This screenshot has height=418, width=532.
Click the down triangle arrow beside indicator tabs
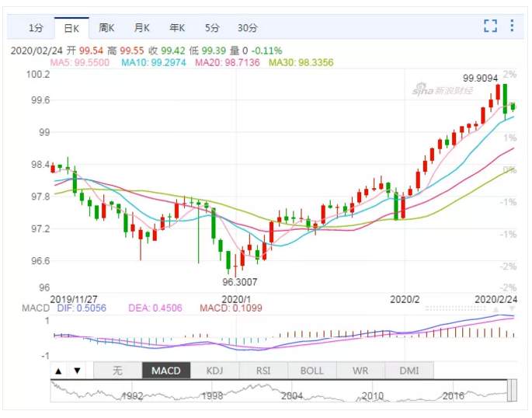pyautogui.click(x=78, y=371)
